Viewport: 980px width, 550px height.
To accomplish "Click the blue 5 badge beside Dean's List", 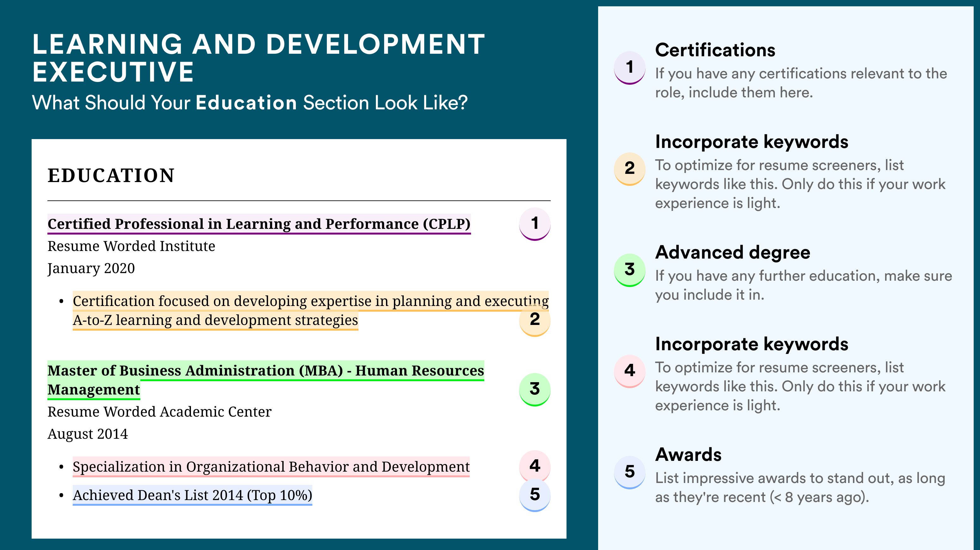I will click(535, 495).
